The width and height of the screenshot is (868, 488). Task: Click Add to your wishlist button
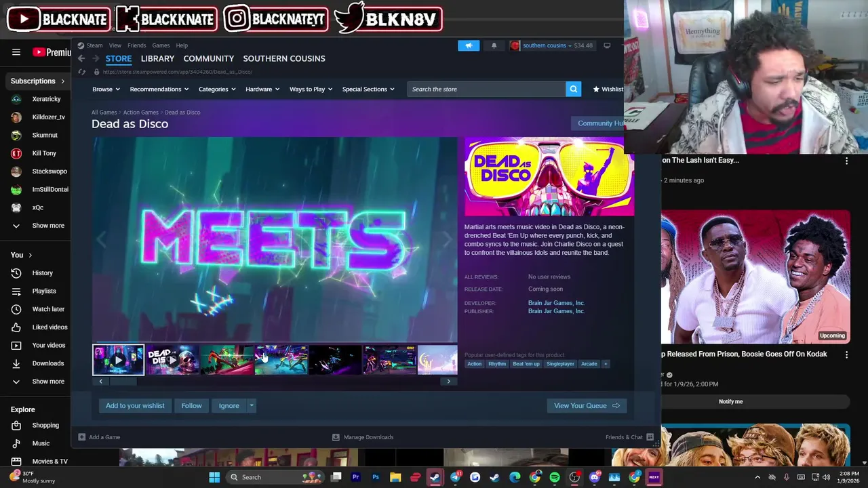[x=135, y=406]
